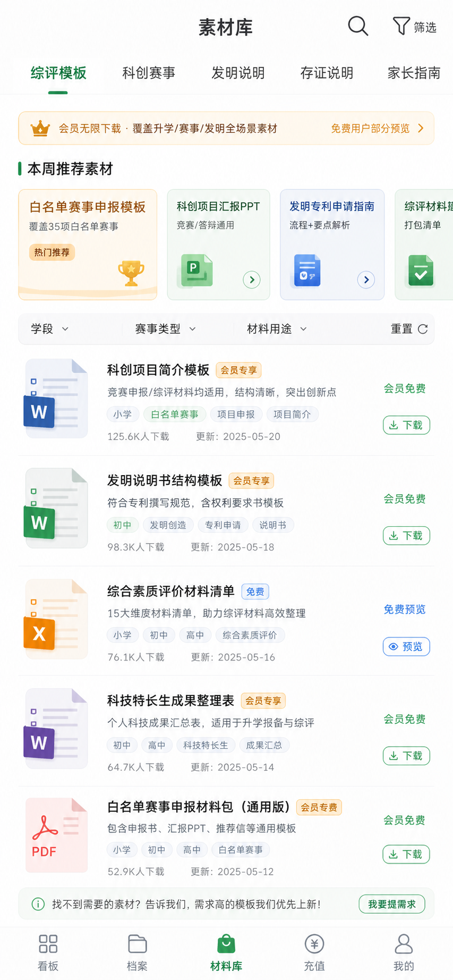Expand the 学段 filter dropdown

click(50, 329)
